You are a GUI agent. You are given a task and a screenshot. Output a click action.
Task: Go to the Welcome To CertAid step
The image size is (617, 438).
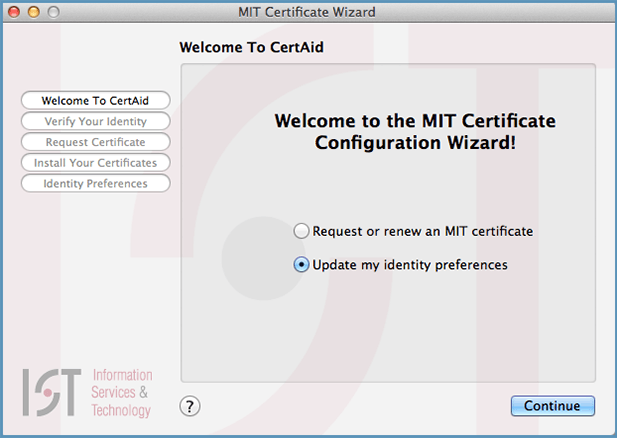pos(95,100)
